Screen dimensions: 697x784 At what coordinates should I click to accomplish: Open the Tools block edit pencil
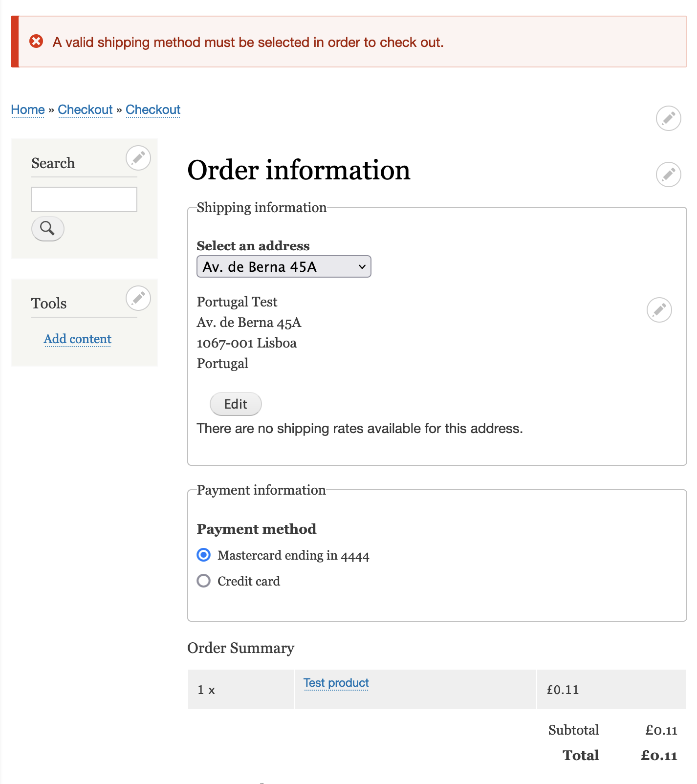click(138, 298)
